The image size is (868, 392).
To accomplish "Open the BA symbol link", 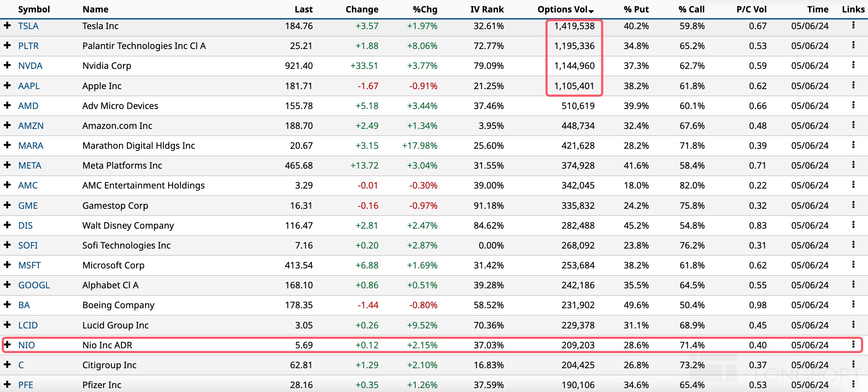I will tap(24, 305).
